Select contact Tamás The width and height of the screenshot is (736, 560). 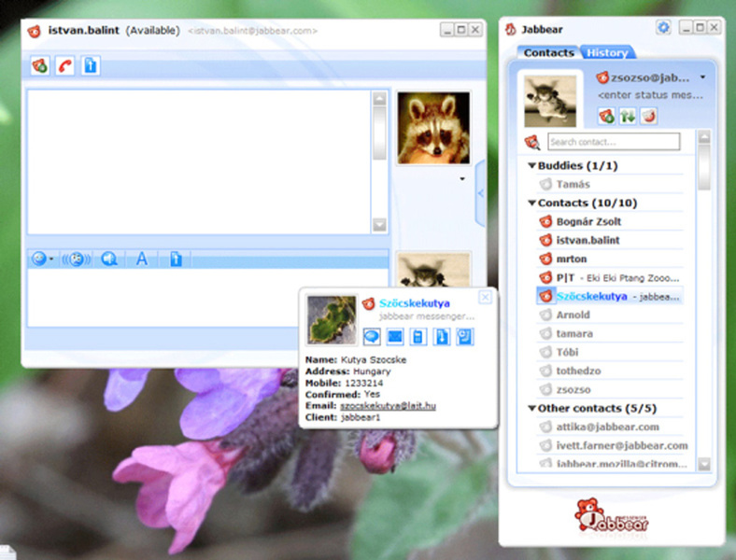point(610,184)
